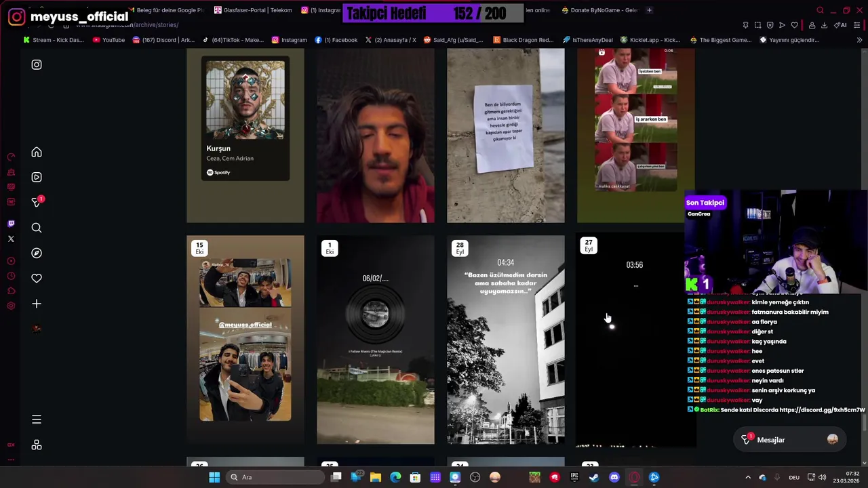
Task: Click the browser heart bookmark icon
Action: click(794, 25)
